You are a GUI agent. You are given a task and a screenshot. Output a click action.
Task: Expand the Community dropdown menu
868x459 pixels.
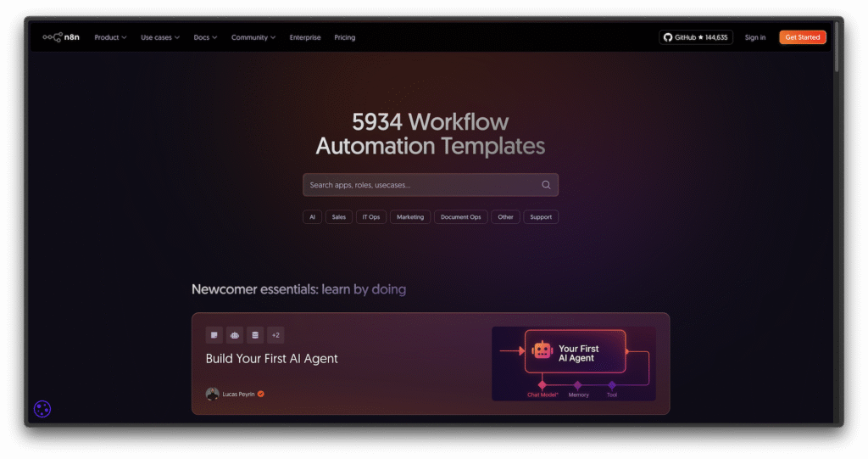pyautogui.click(x=253, y=37)
